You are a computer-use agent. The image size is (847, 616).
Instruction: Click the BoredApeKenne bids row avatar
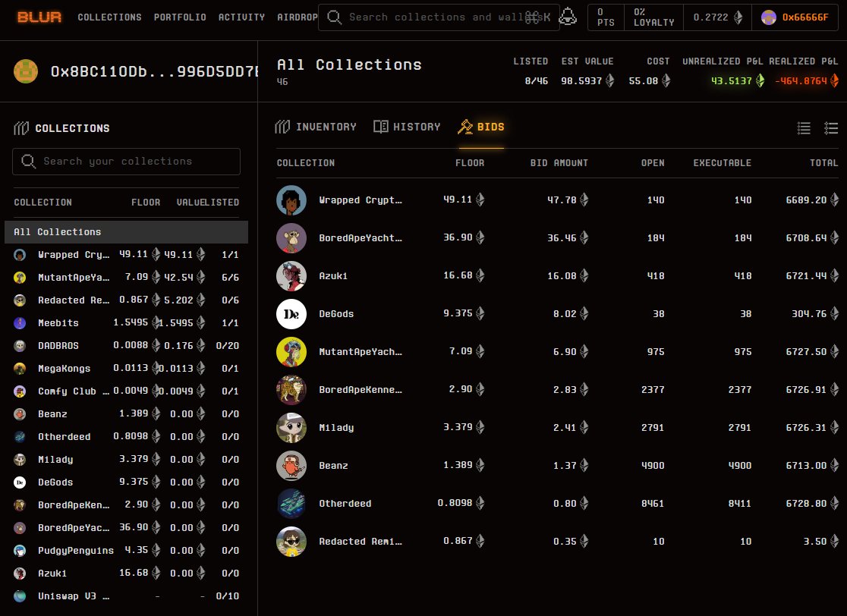point(291,390)
